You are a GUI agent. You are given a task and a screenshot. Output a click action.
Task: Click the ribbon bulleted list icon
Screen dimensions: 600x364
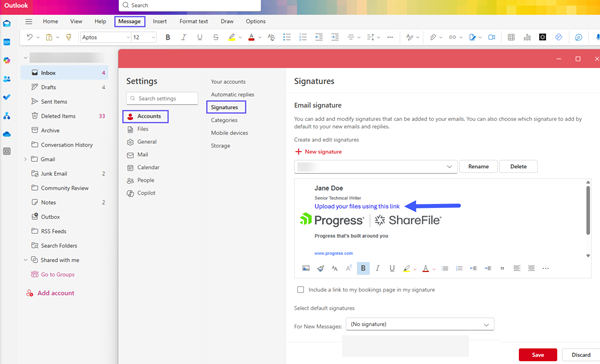pyautogui.click(x=287, y=37)
